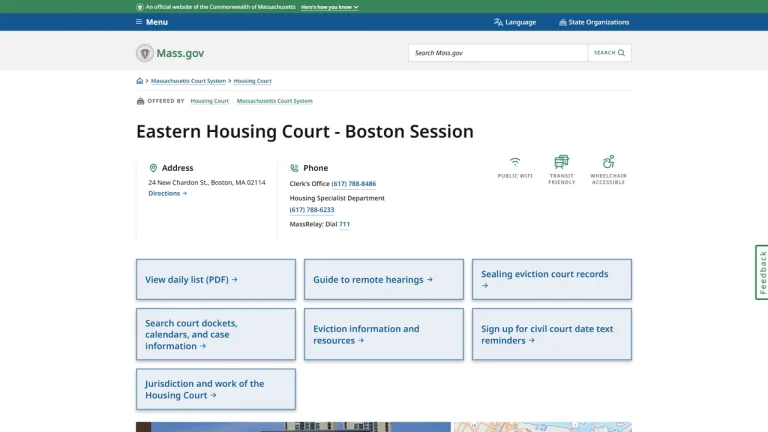The image size is (768, 432).
Task: Click the courthouse building photo
Action: click(x=293, y=427)
